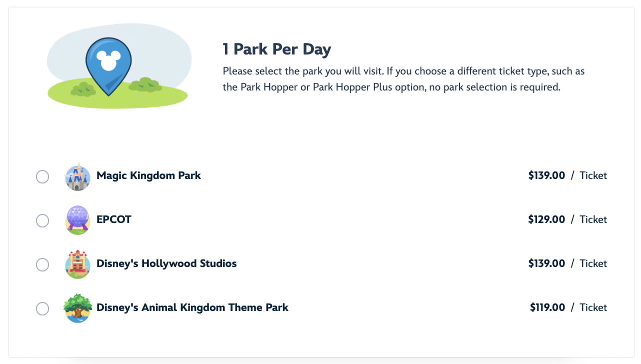Click the $139.00 Magic Kingdom ticket price
641x364 pixels.
(546, 175)
